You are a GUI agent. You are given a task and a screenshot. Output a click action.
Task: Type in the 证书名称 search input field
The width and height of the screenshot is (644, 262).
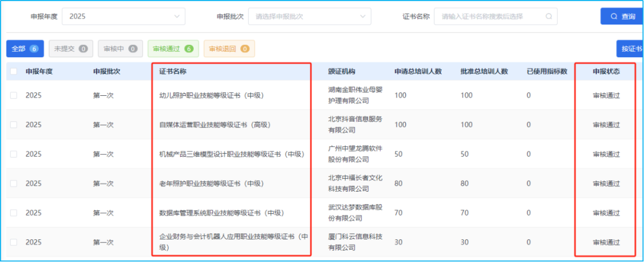[489, 17]
